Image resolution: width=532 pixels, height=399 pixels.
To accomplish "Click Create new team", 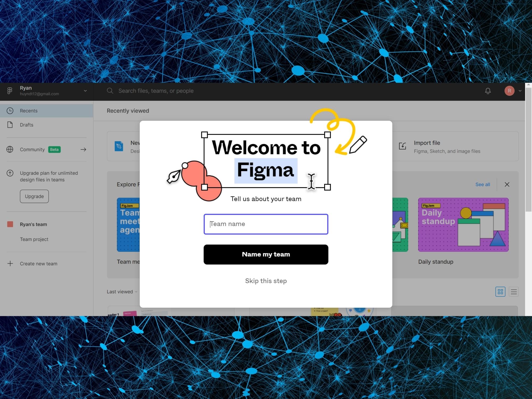I will tap(39, 264).
